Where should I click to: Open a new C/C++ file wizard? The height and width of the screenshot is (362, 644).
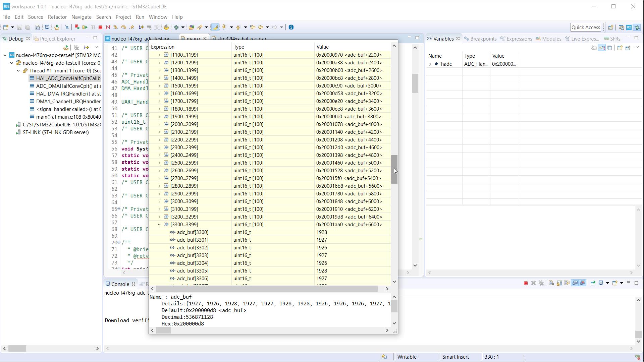tap(6, 27)
